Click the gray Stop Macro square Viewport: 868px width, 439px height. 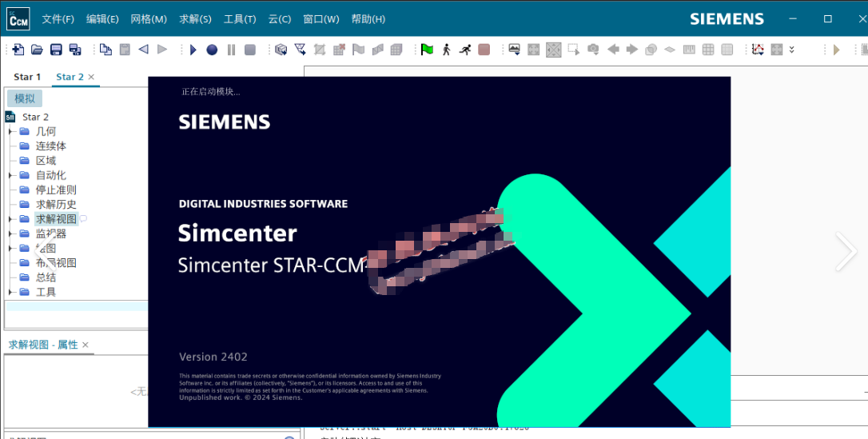click(x=250, y=50)
